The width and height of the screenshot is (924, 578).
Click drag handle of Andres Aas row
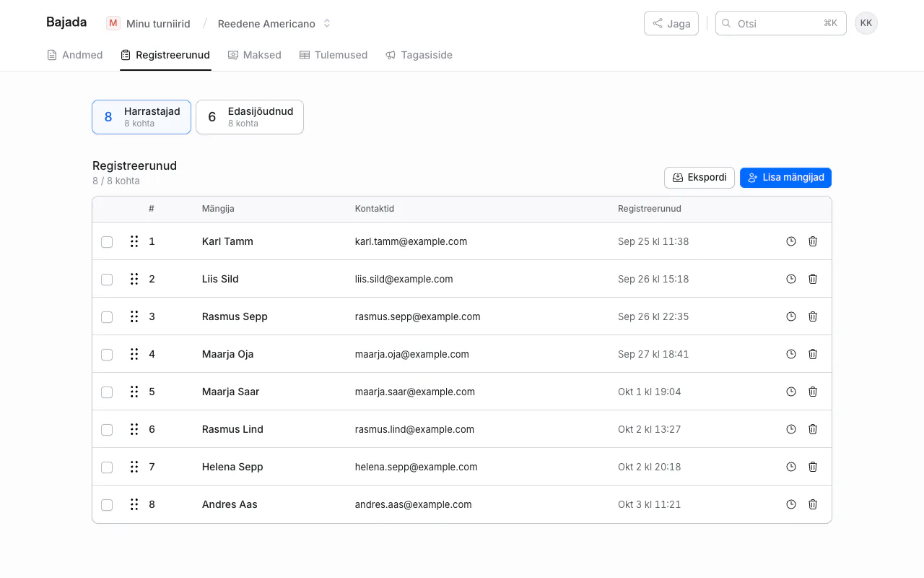pyautogui.click(x=134, y=504)
